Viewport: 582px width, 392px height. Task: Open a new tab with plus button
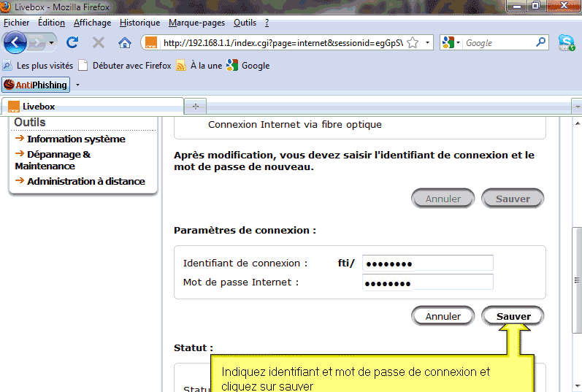click(x=196, y=107)
